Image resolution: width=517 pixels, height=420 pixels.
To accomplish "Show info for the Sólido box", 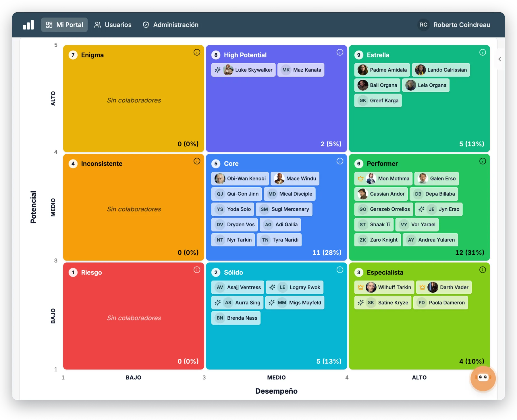I will [340, 270].
